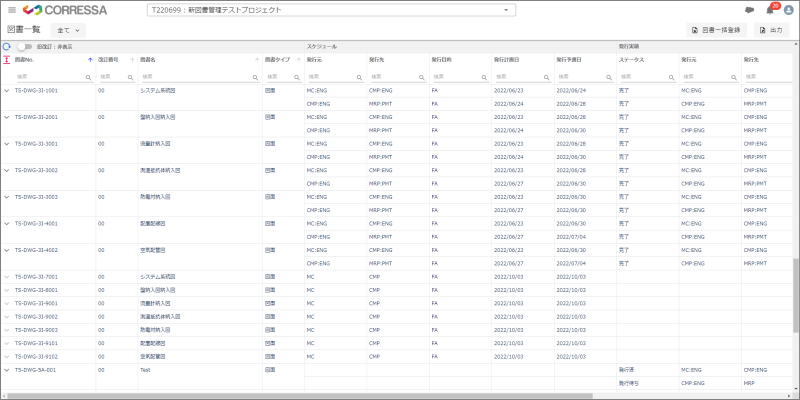The height and width of the screenshot is (400, 800).
Task: Open the user account avatar
Action: coord(788,10)
